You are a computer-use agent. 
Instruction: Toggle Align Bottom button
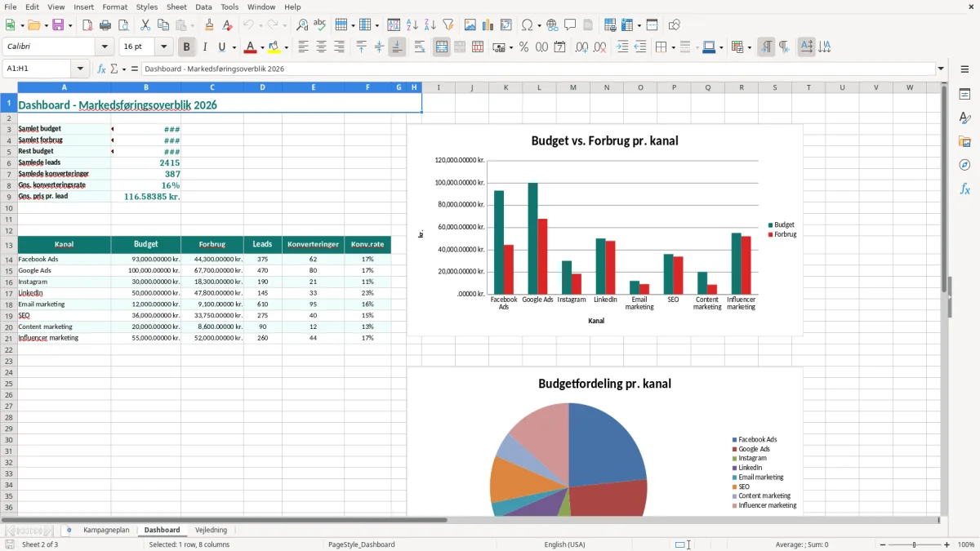[x=397, y=47]
